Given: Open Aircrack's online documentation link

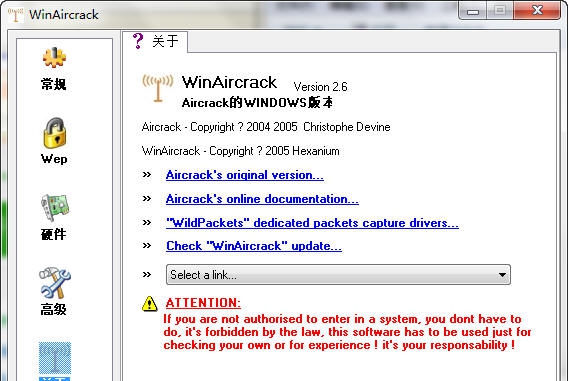Looking at the screenshot, I should pyautogui.click(x=262, y=199).
